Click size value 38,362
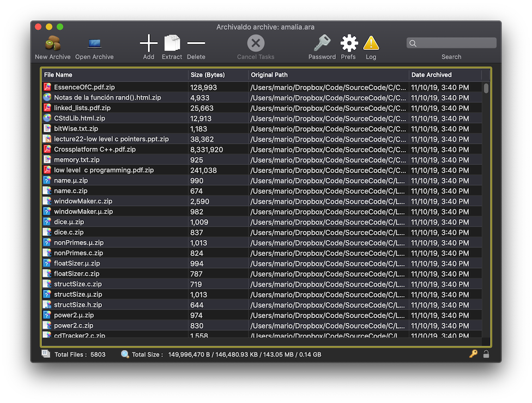 point(202,139)
